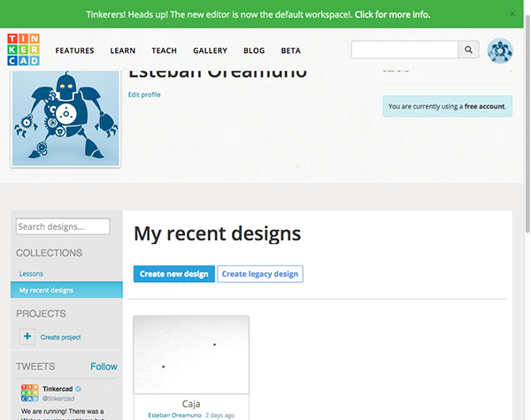This screenshot has height=420, width=531.
Task: Click Follow in the Tweets section
Action: pyautogui.click(x=104, y=367)
